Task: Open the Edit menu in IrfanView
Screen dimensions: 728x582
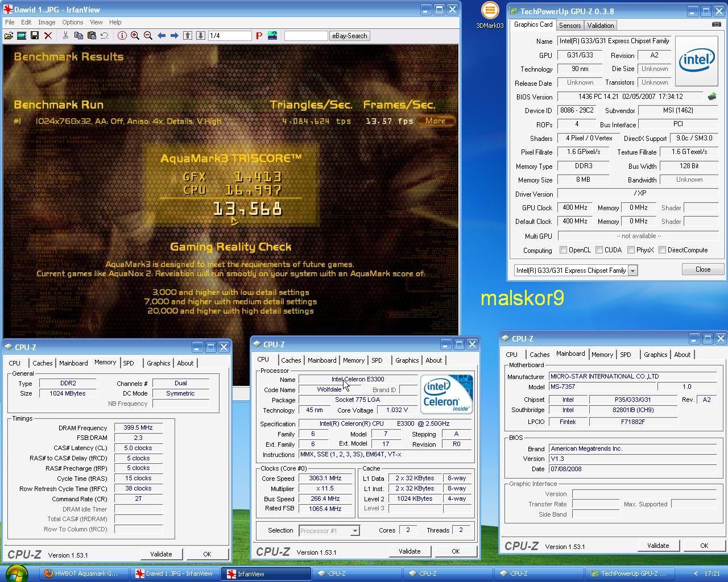Action: click(x=26, y=22)
